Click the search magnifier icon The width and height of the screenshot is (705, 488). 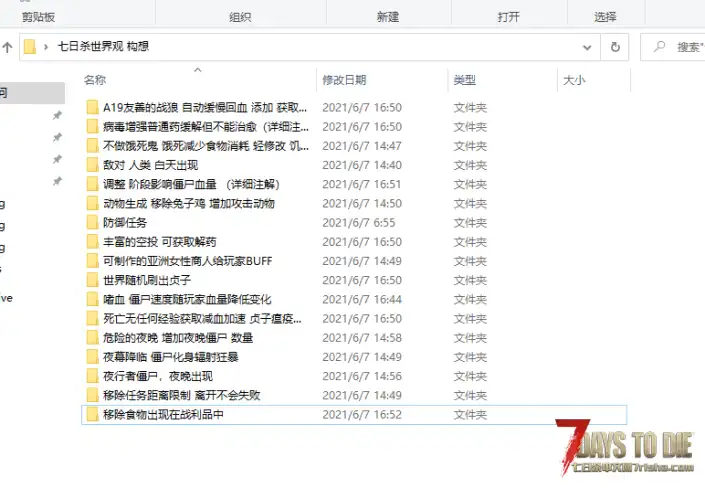[x=660, y=46]
